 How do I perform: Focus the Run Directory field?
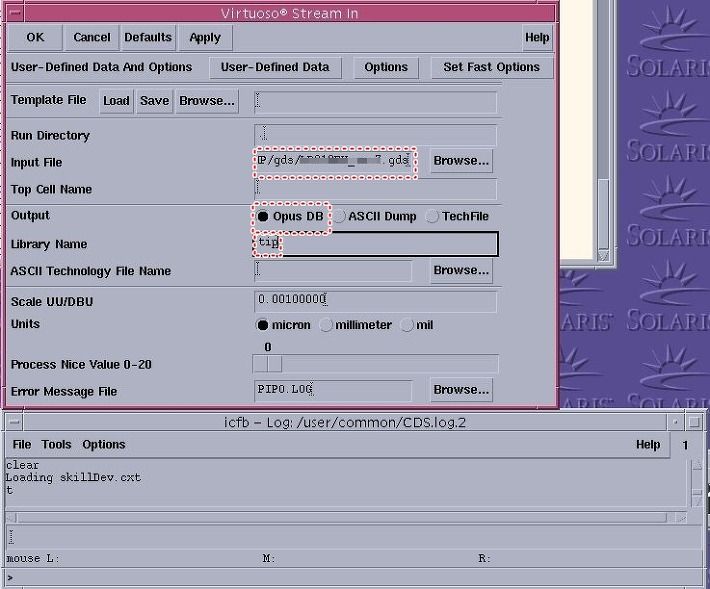[x=375, y=134]
